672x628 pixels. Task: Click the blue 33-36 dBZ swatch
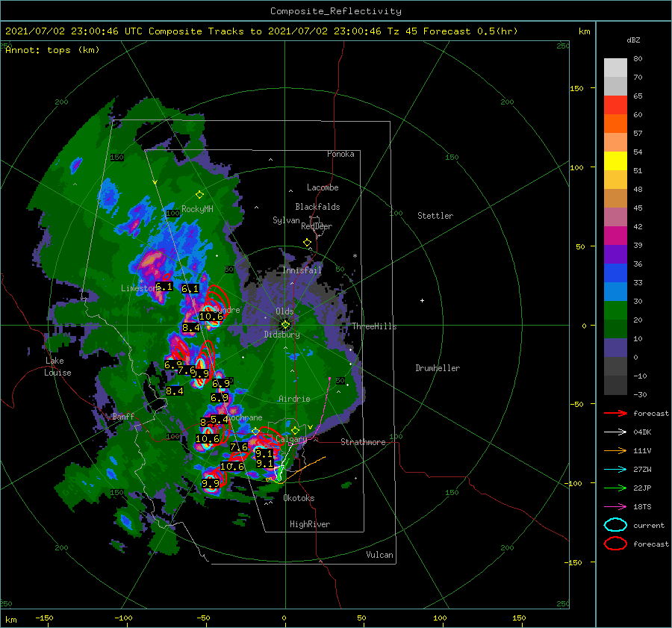coord(615,273)
